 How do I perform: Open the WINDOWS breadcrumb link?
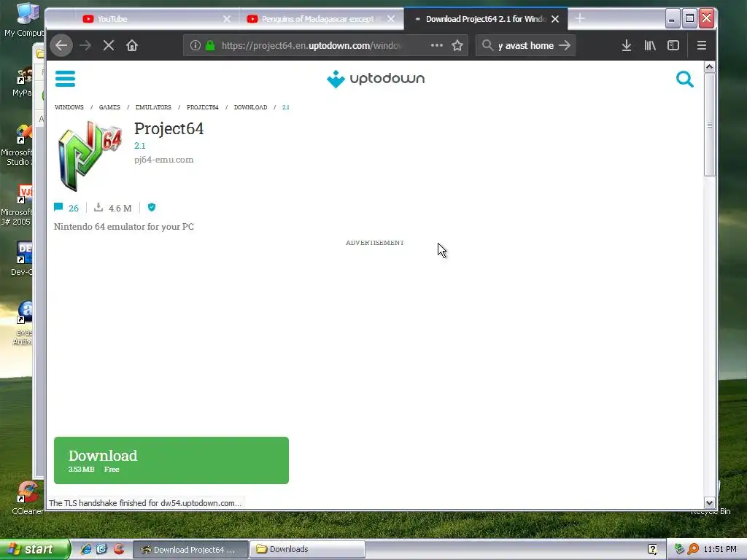click(69, 107)
